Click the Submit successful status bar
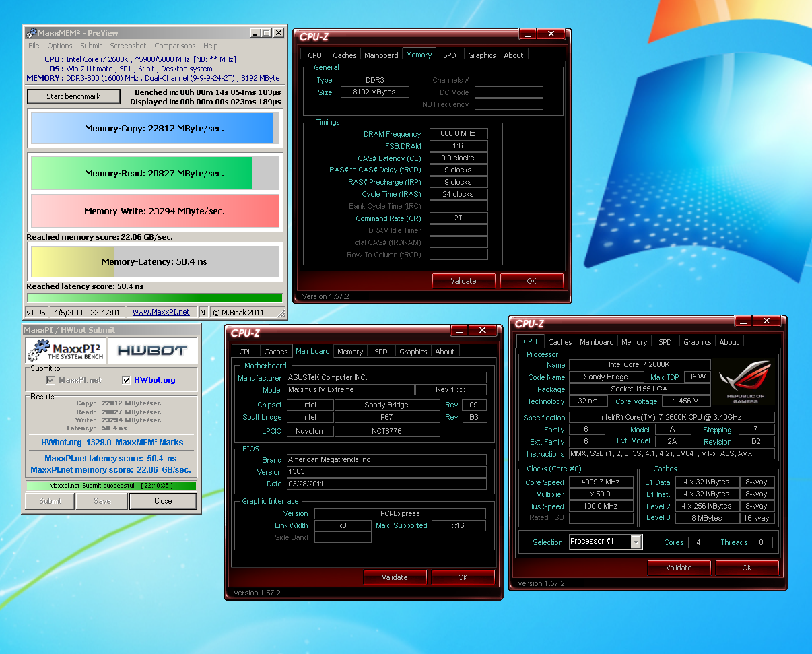Screen dimensions: 812x654 pos(111,485)
